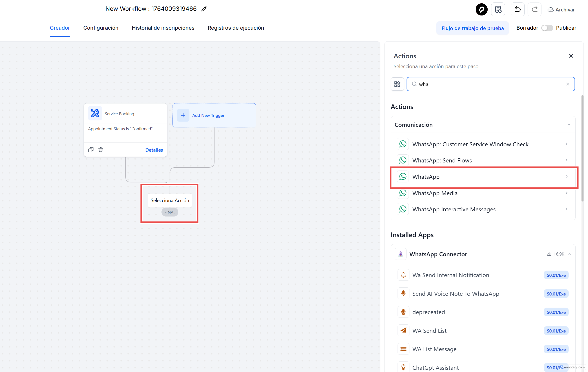588x372 pixels.
Task: Click the undo arrow icon
Action: coord(517,9)
